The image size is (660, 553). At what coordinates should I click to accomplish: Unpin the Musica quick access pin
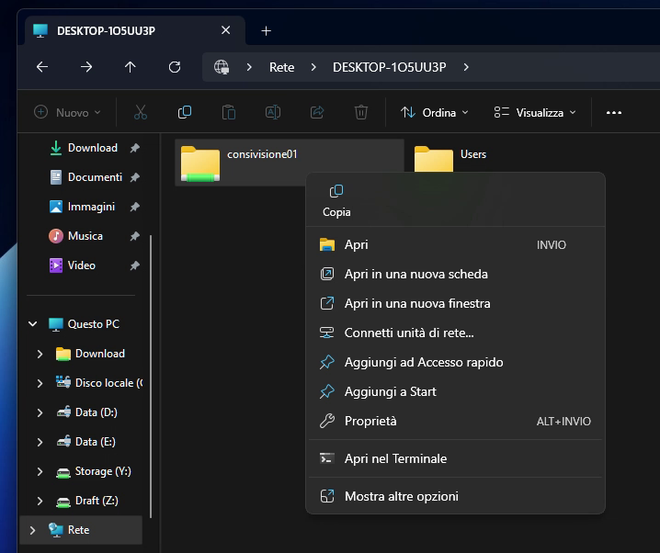tap(135, 237)
